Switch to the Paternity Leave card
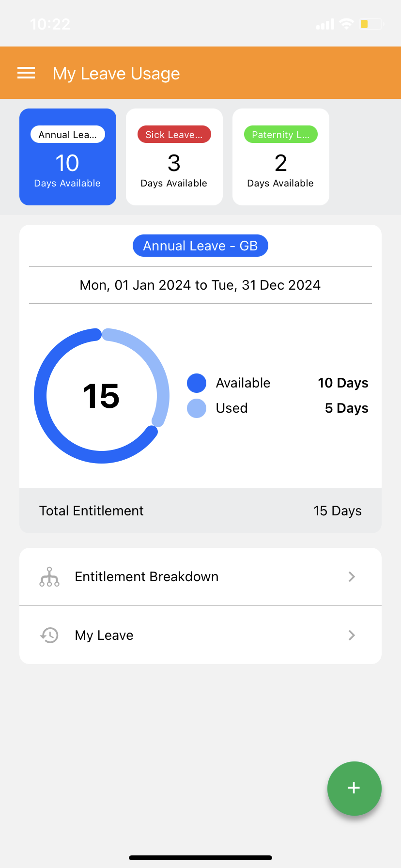The height and width of the screenshot is (868, 401). 281,157
